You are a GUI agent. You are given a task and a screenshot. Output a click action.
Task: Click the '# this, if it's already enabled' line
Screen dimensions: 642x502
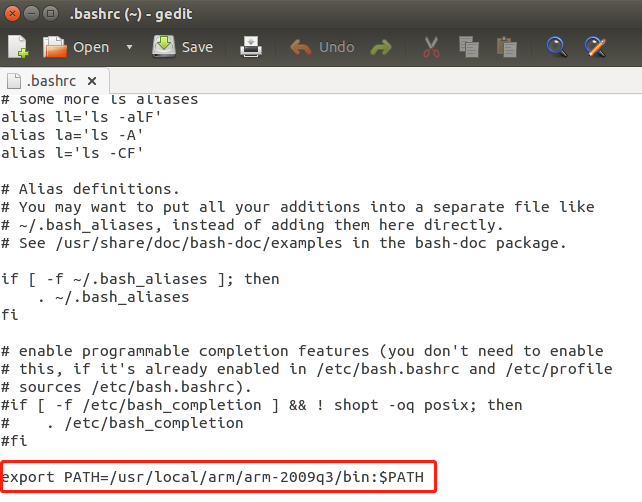pos(307,369)
